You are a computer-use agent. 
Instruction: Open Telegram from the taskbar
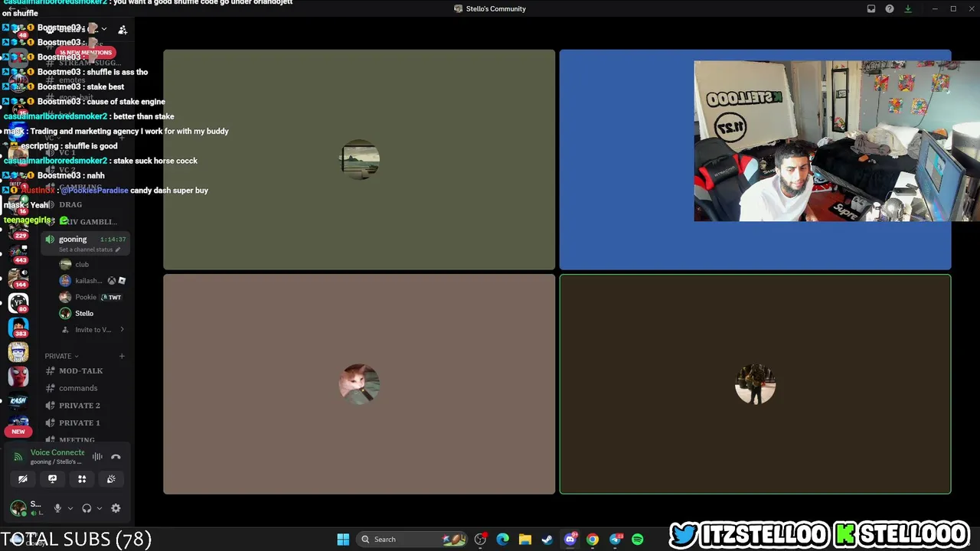(x=616, y=540)
